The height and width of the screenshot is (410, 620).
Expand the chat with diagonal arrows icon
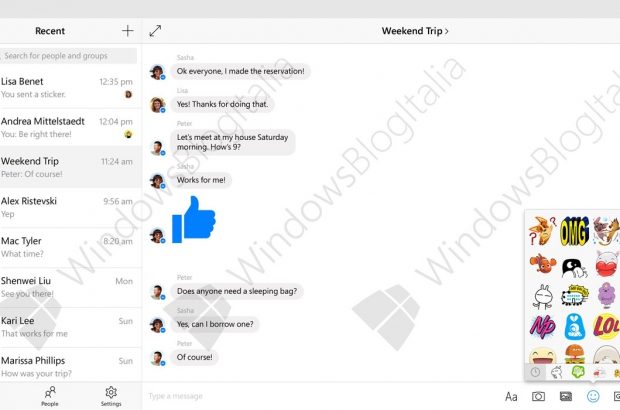coord(155,31)
